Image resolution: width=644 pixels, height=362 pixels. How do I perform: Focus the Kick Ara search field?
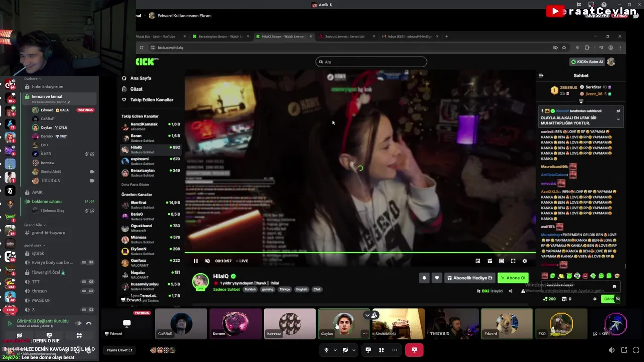(371, 62)
